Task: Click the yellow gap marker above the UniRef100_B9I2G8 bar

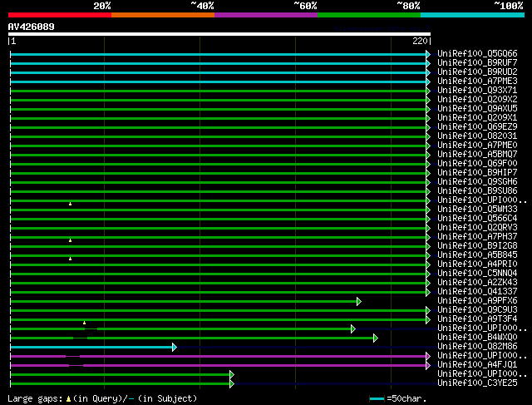Action: click(x=70, y=240)
